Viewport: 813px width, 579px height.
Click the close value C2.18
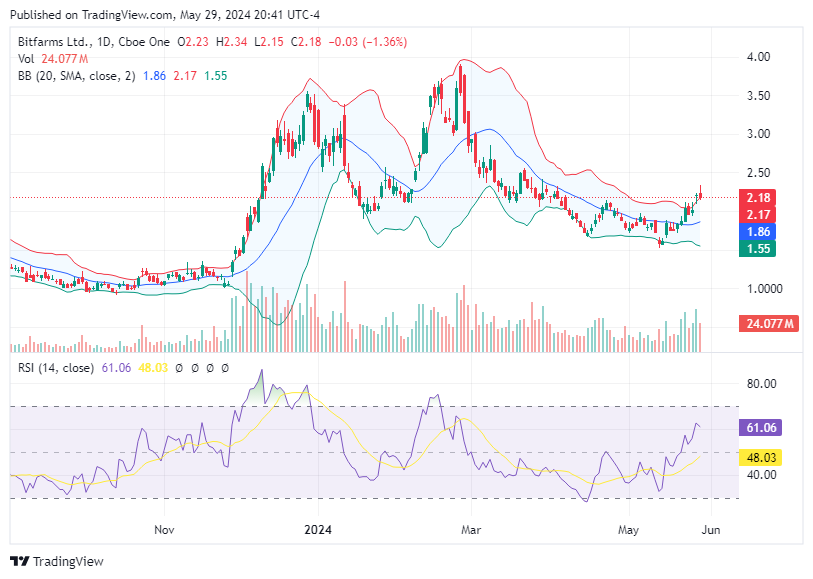pyautogui.click(x=306, y=42)
